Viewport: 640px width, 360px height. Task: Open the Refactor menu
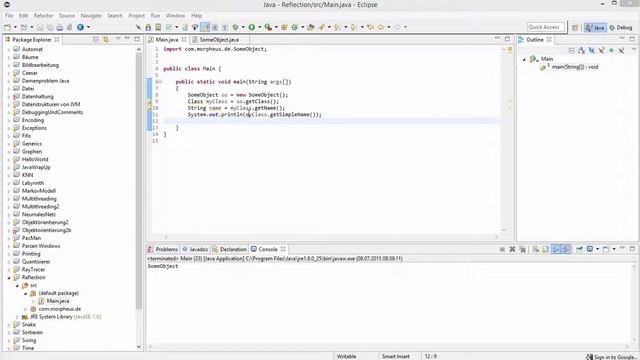point(43,16)
